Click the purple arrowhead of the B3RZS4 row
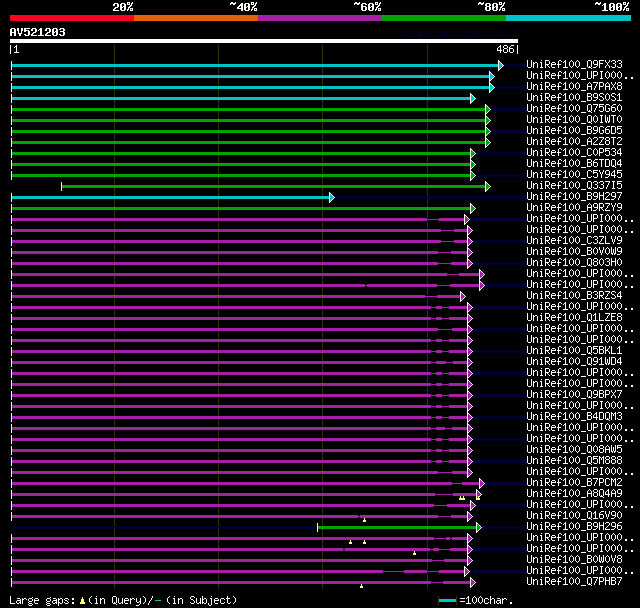Screen dimensions: 640x608 tap(462, 297)
